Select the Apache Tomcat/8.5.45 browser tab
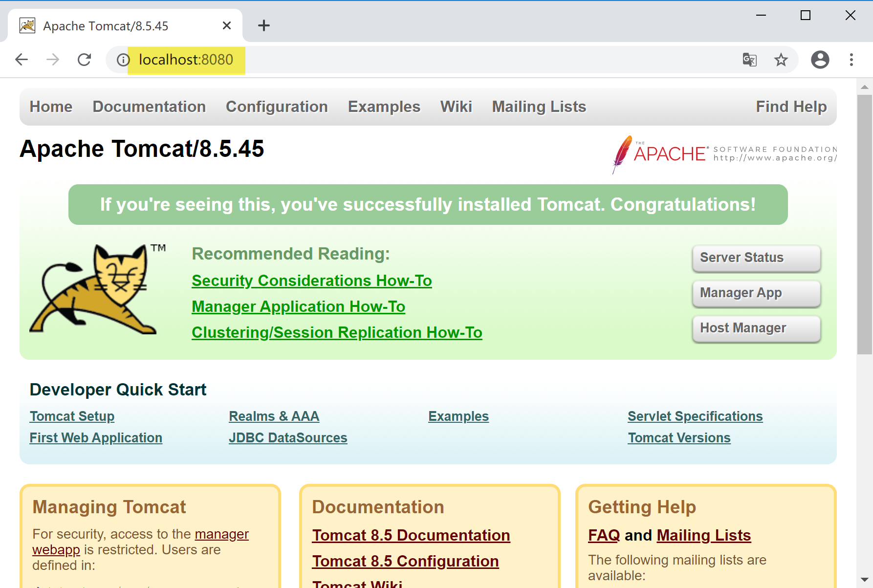This screenshot has width=873, height=588. (x=125, y=25)
